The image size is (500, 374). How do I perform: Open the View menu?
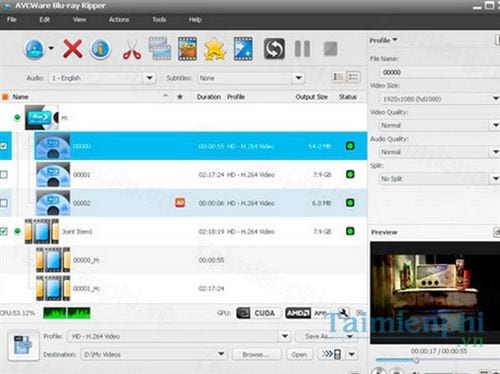(x=79, y=20)
